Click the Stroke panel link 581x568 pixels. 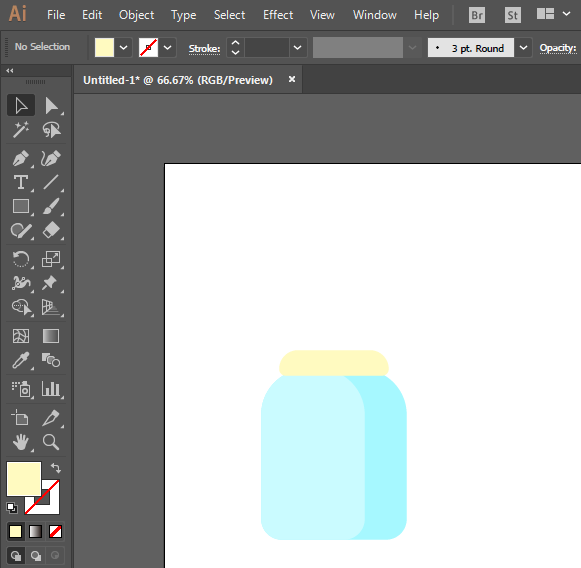point(205,49)
